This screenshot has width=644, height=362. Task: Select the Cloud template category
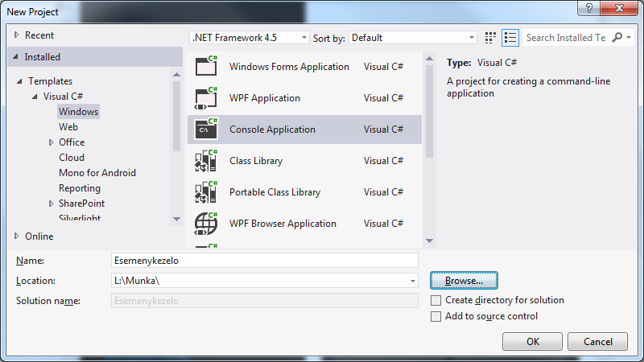[72, 158]
